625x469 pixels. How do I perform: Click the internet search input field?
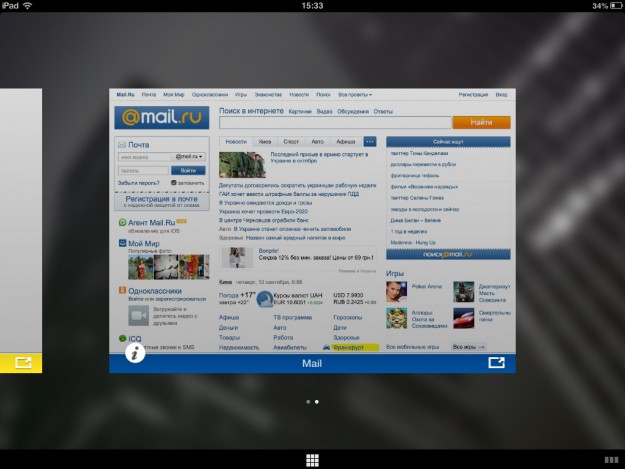pos(334,122)
